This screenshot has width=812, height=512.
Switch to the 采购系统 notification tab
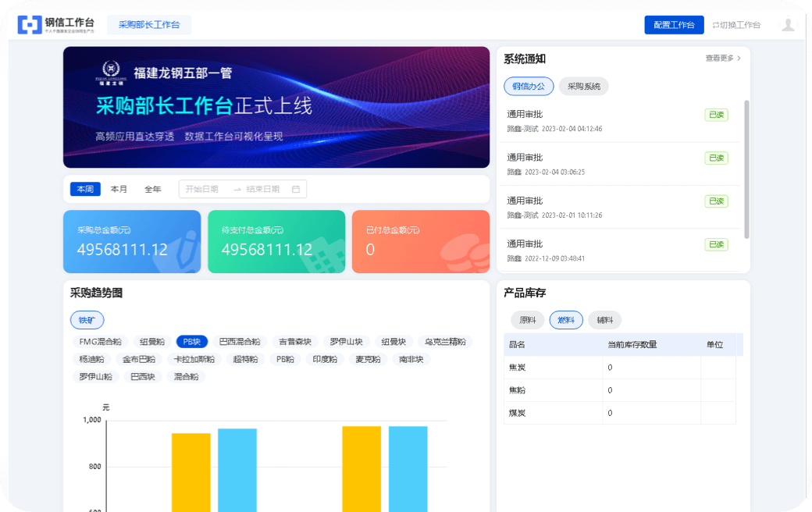click(x=583, y=87)
